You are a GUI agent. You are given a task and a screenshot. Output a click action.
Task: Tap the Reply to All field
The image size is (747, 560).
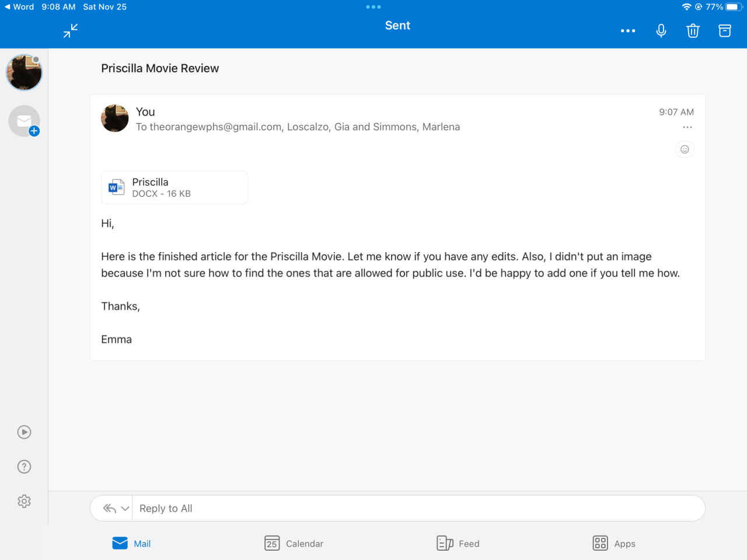[x=418, y=509]
